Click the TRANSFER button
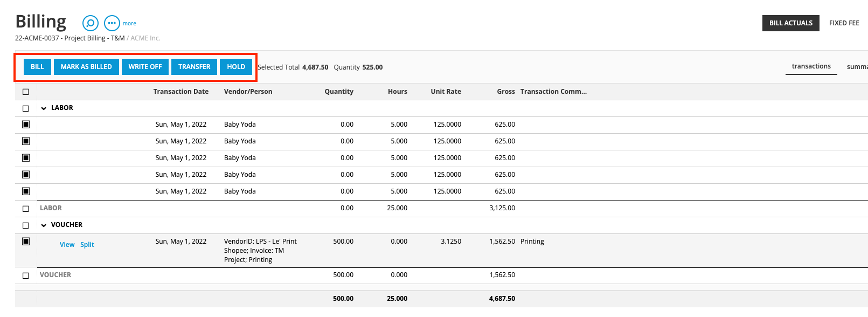 coord(195,67)
